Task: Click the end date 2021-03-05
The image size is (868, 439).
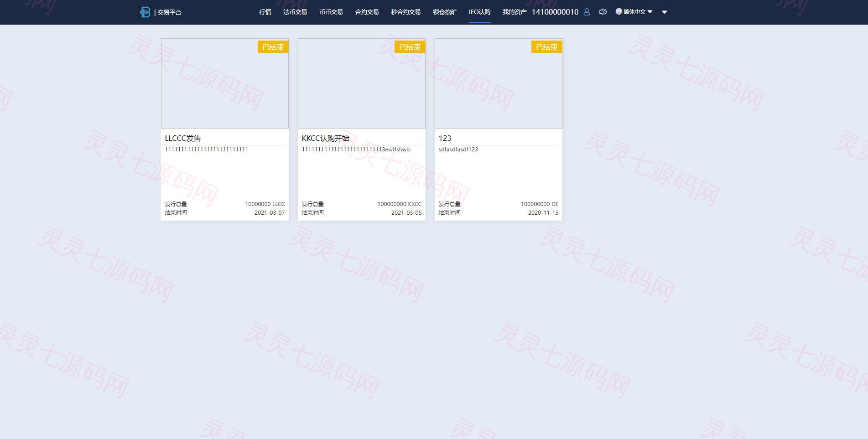Action: (406, 213)
